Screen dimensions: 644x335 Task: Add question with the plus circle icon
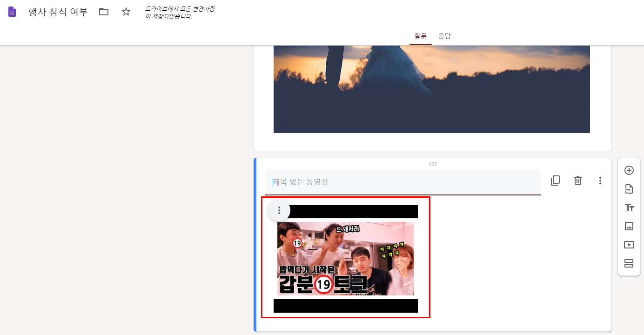[x=629, y=170]
